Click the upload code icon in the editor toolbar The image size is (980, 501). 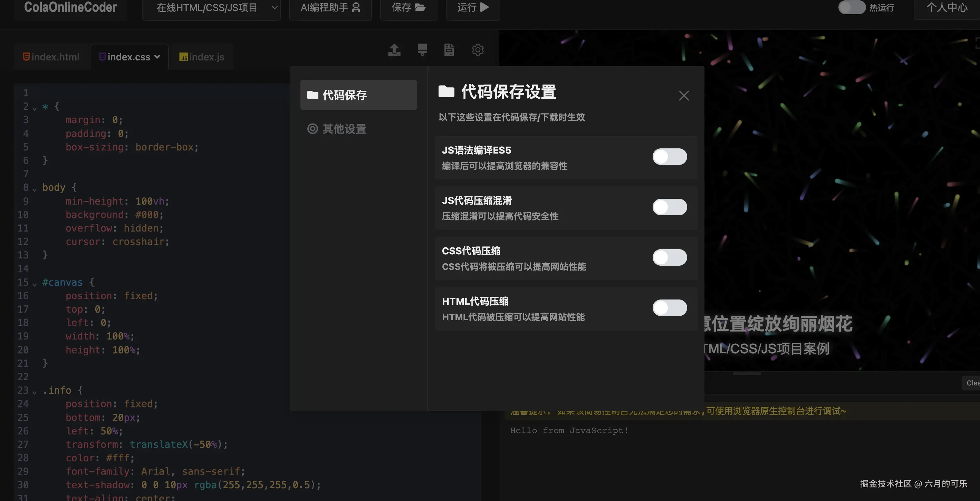click(394, 50)
